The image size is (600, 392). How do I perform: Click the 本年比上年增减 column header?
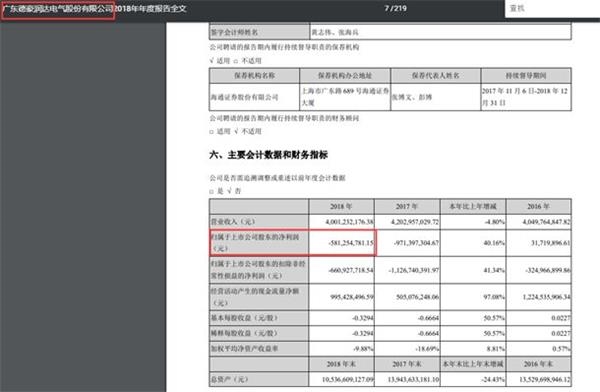(x=473, y=207)
